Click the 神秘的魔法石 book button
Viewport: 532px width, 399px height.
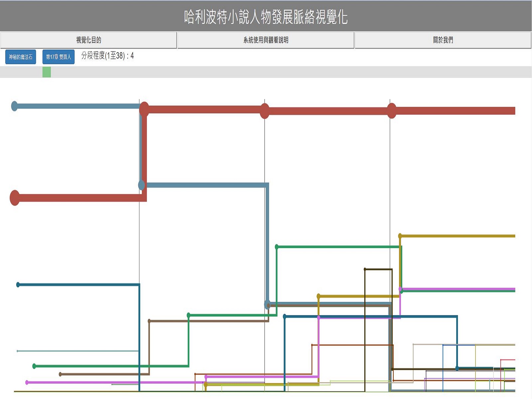pos(21,57)
